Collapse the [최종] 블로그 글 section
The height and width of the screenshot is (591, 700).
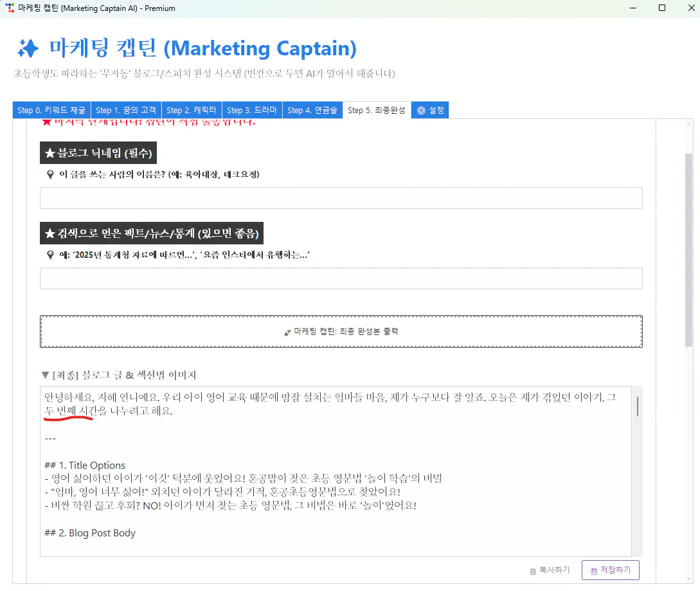[45, 374]
